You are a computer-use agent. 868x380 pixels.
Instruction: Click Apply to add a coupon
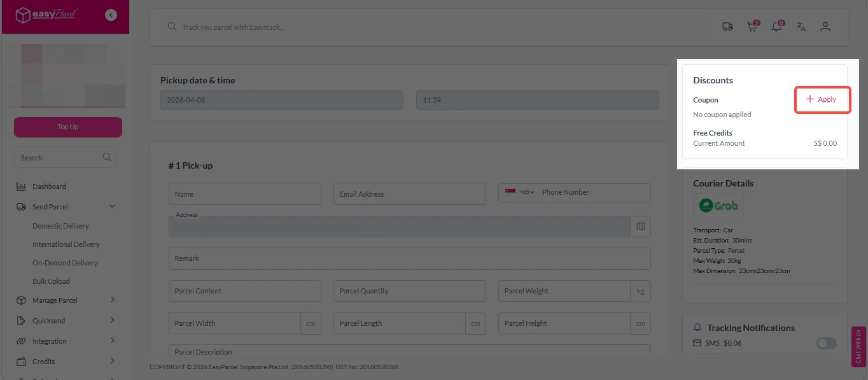tap(822, 100)
